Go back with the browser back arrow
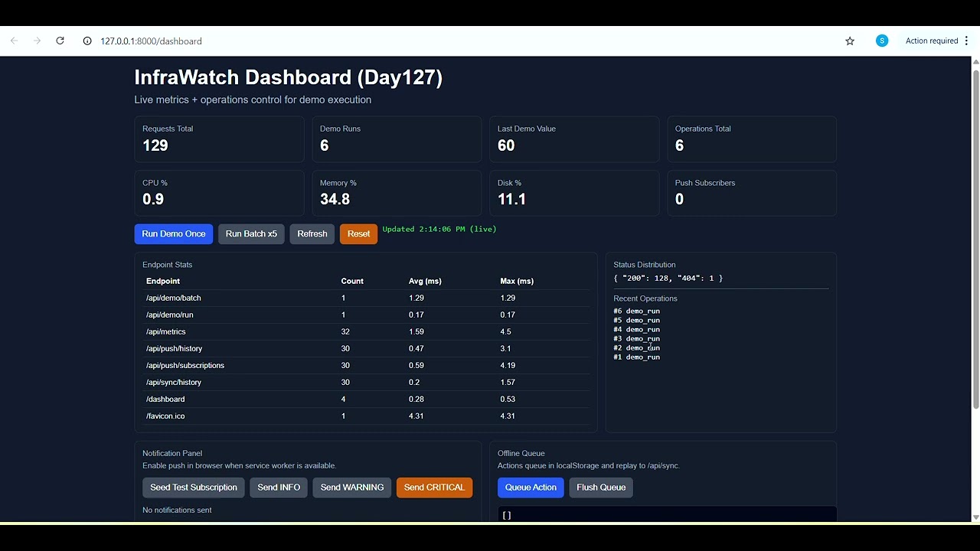Viewport: 980px width, 551px height. tap(14, 41)
